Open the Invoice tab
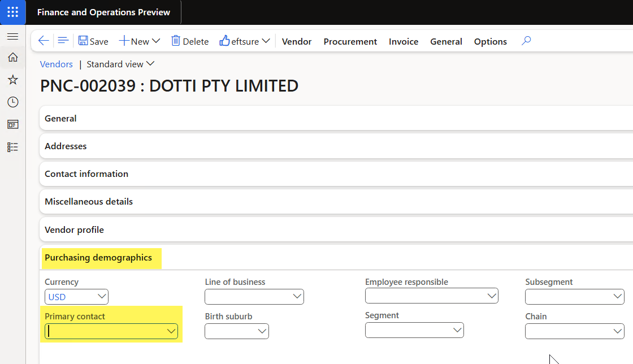The width and height of the screenshot is (633, 364). (404, 42)
